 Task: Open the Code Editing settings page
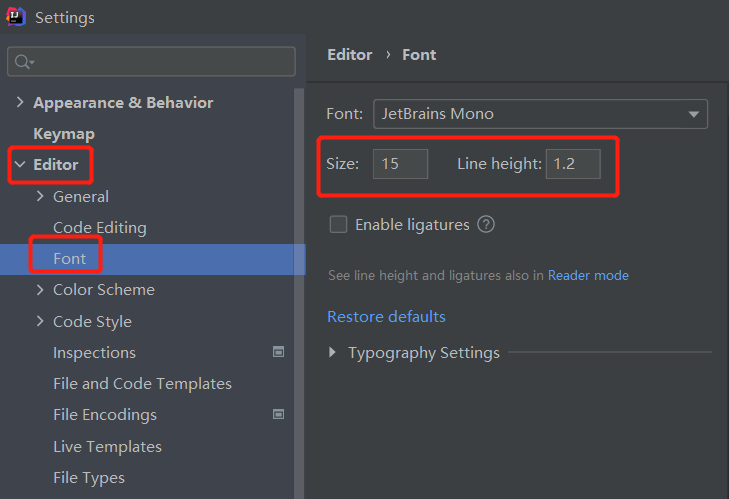100,228
